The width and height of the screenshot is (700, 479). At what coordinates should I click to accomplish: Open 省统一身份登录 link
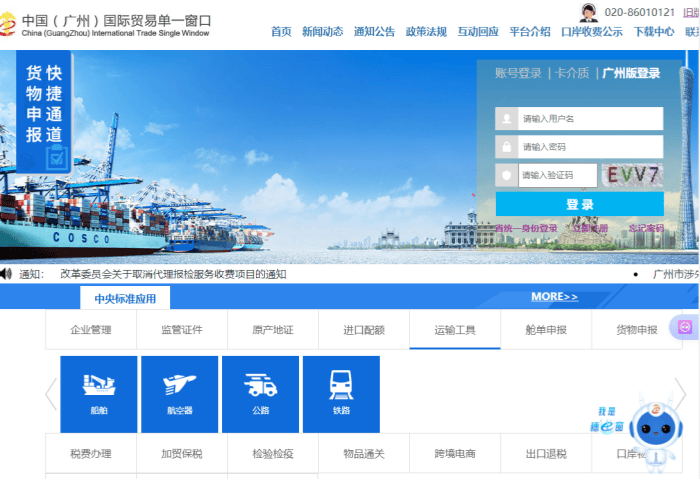[526, 228]
